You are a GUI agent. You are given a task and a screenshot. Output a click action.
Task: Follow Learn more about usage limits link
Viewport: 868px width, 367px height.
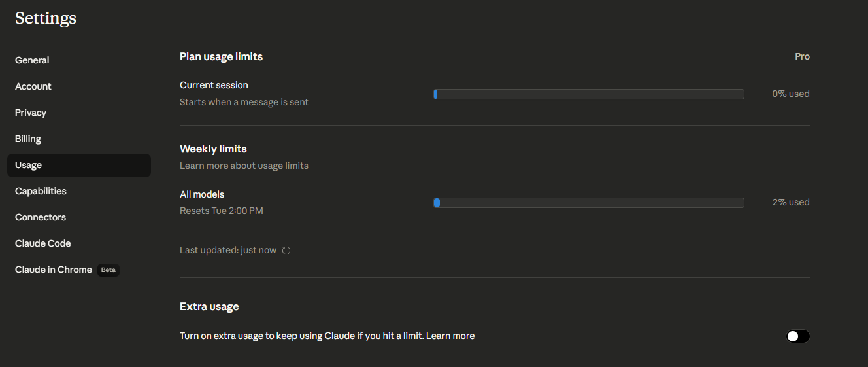(244, 166)
